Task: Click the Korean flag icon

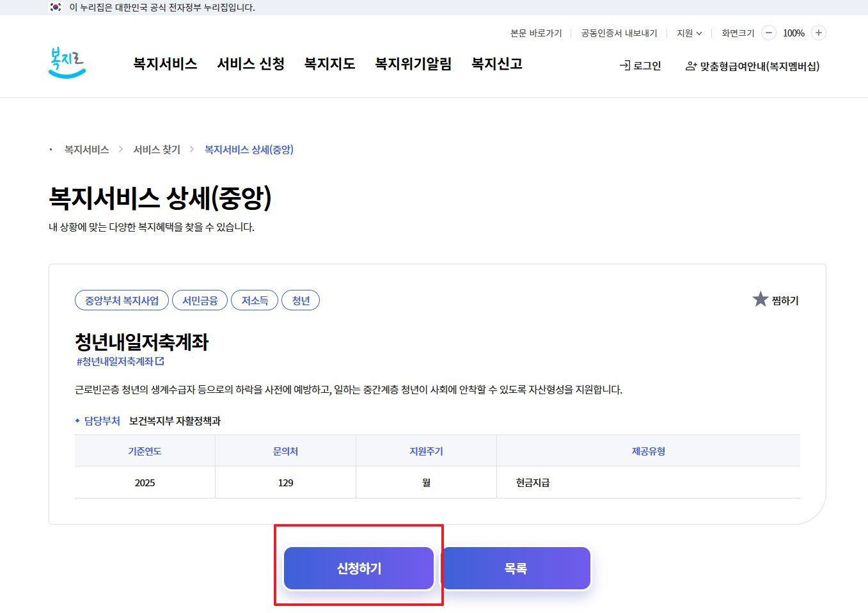Action: click(x=56, y=7)
